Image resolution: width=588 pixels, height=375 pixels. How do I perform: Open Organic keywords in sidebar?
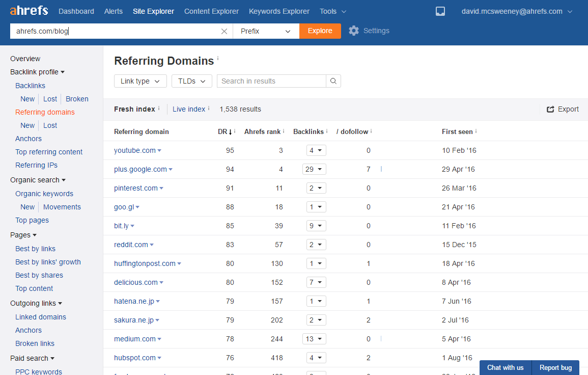(x=44, y=194)
